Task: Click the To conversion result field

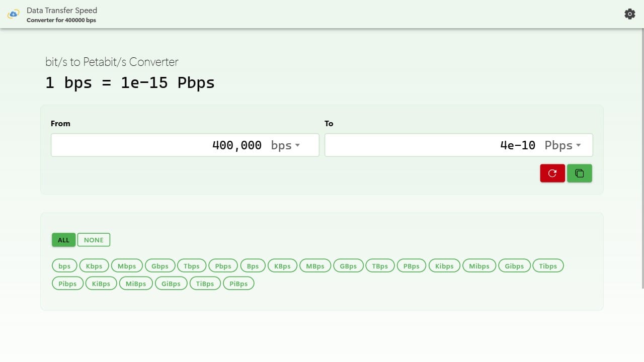Action: [x=428, y=145]
